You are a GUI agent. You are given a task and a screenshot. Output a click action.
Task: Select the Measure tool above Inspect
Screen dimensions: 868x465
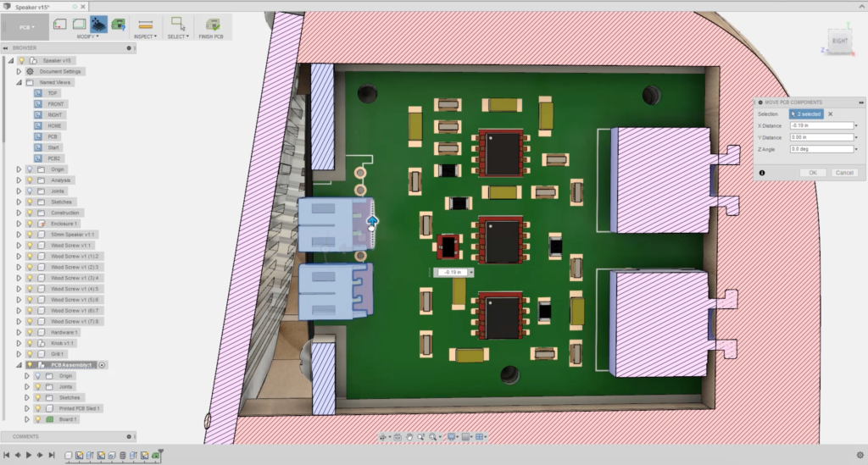click(145, 25)
